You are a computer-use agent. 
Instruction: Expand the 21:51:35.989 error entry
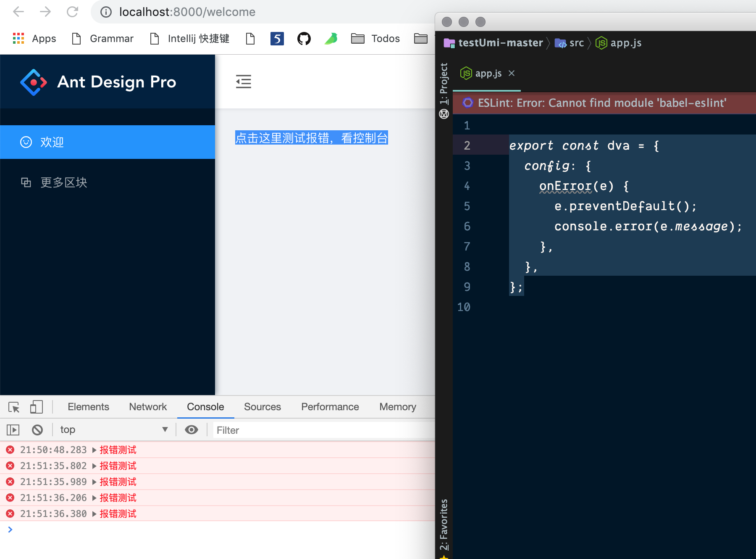point(94,482)
